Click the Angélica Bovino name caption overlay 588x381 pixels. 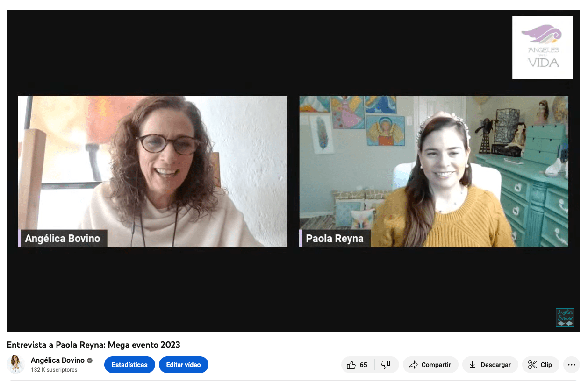click(x=63, y=239)
